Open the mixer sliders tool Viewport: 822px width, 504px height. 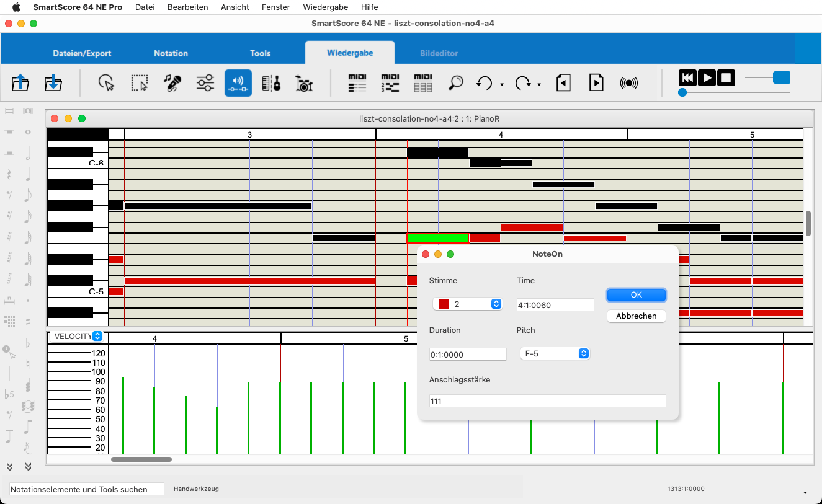coord(205,82)
